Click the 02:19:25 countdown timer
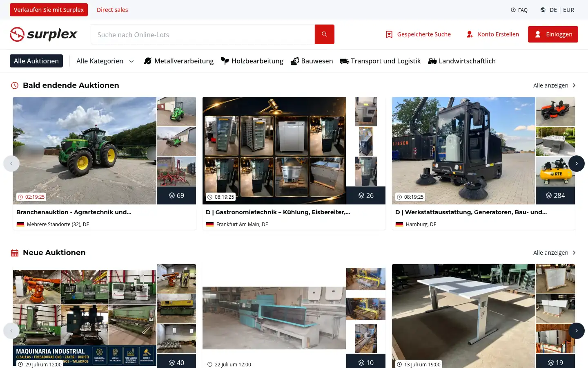The width and height of the screenshot is (588, 368). pos(31,197)
